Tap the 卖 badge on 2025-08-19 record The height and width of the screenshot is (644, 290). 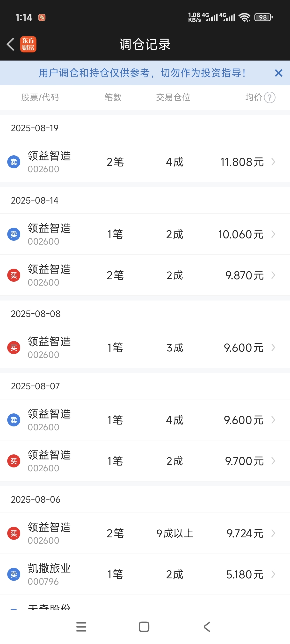[x=14, y=162]
